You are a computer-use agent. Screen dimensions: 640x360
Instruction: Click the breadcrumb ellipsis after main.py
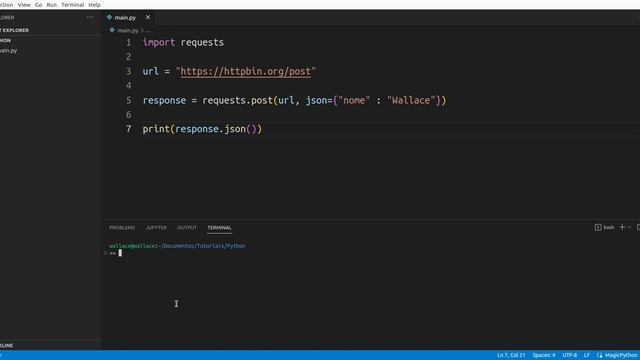coord(149,31)
